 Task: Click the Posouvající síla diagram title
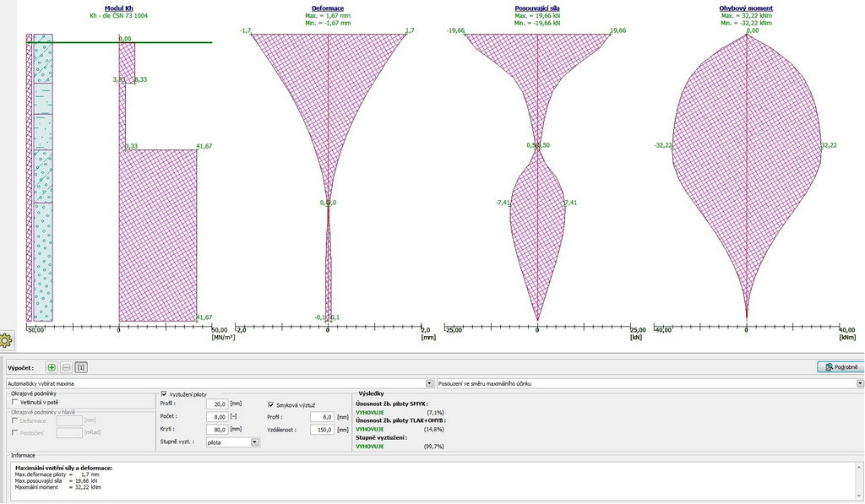537,8
